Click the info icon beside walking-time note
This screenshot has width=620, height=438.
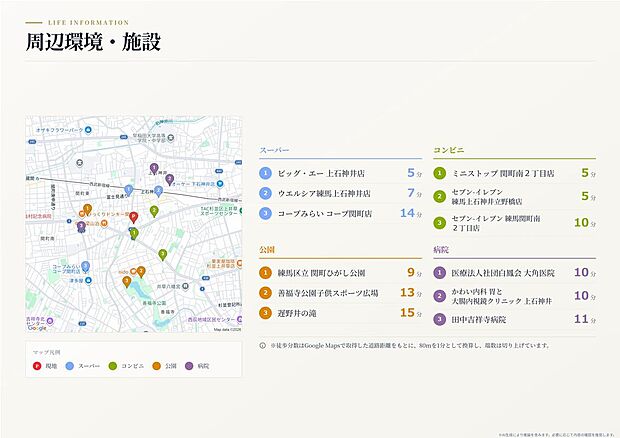[x=263, y=345]
